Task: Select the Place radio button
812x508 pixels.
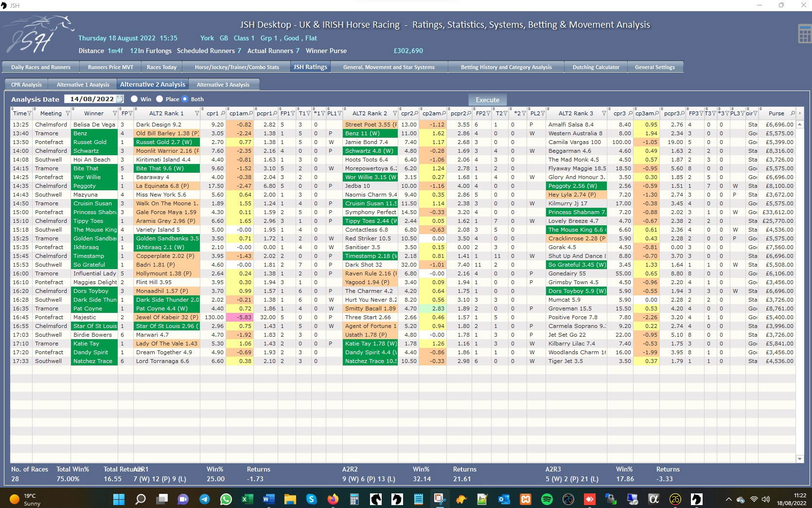Action: 159,99
